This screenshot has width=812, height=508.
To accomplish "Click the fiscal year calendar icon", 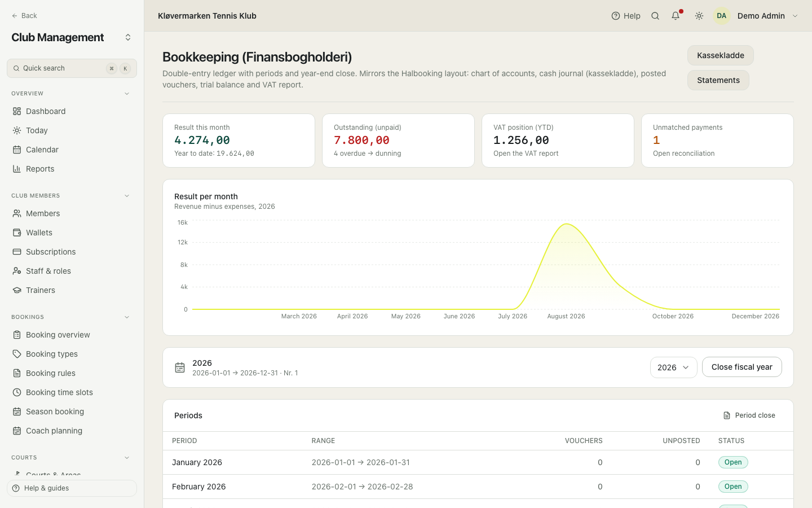I will click(180, 367).
